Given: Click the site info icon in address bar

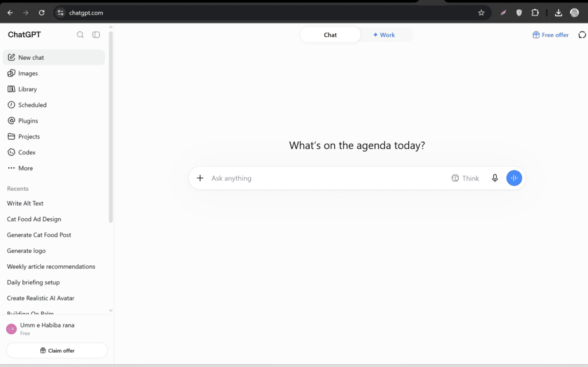Looking at the screenshot, I should pyautogui.click(x=60, y=13).
